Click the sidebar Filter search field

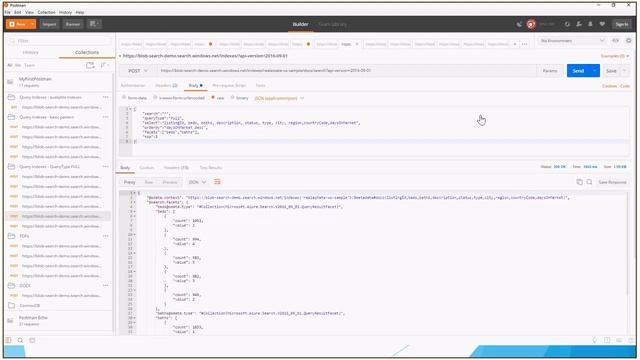tap(60, 41)
